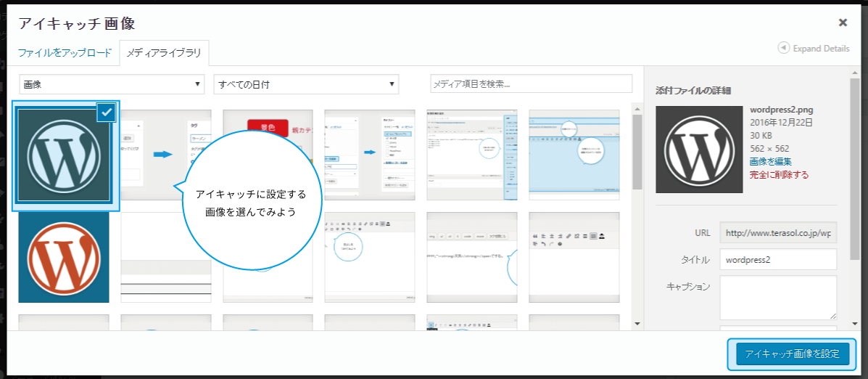868x379 pixels.
Task: Click the キャプション text area
Action: [778, 298]
